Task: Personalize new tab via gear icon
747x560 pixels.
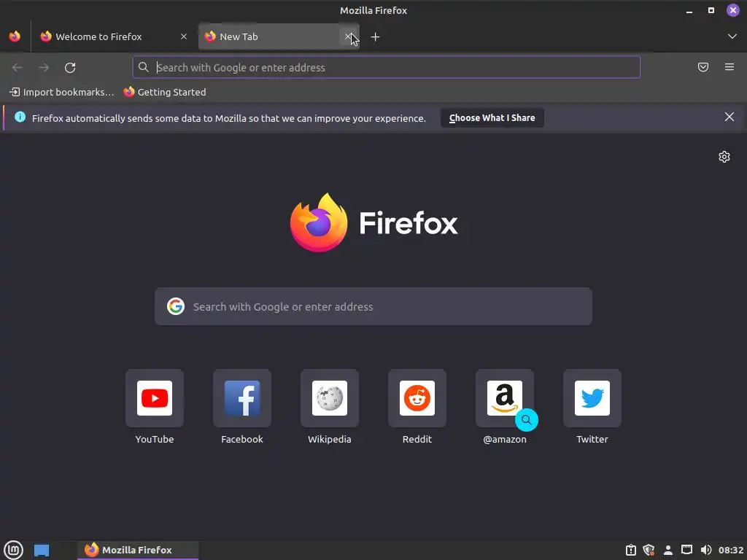Action: (724, 157)
